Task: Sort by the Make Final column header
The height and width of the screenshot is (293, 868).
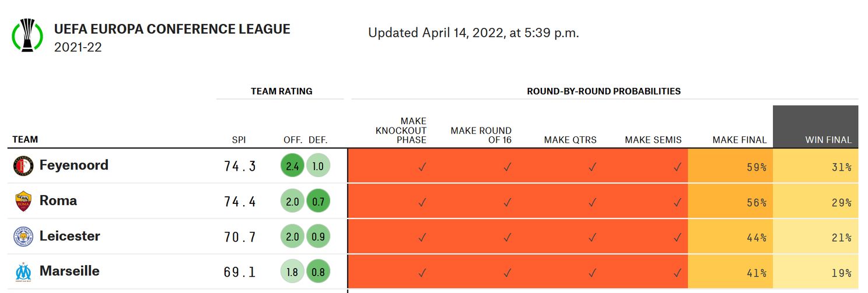Action: click(739, 140)
